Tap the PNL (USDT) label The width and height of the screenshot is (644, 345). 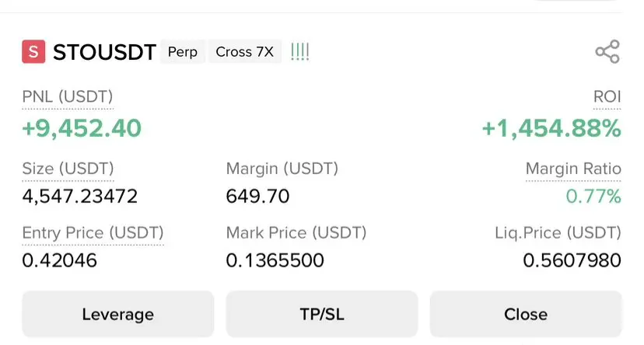point(68,98)
